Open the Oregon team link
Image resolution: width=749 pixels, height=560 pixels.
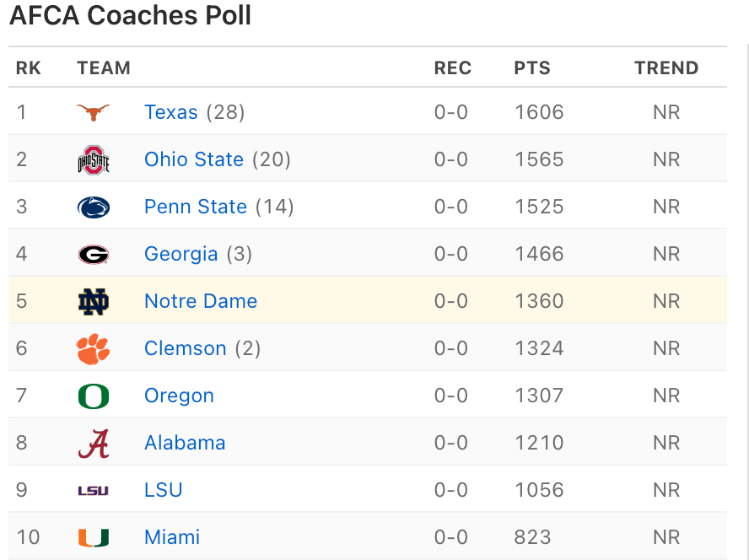(x=179, y=396)
